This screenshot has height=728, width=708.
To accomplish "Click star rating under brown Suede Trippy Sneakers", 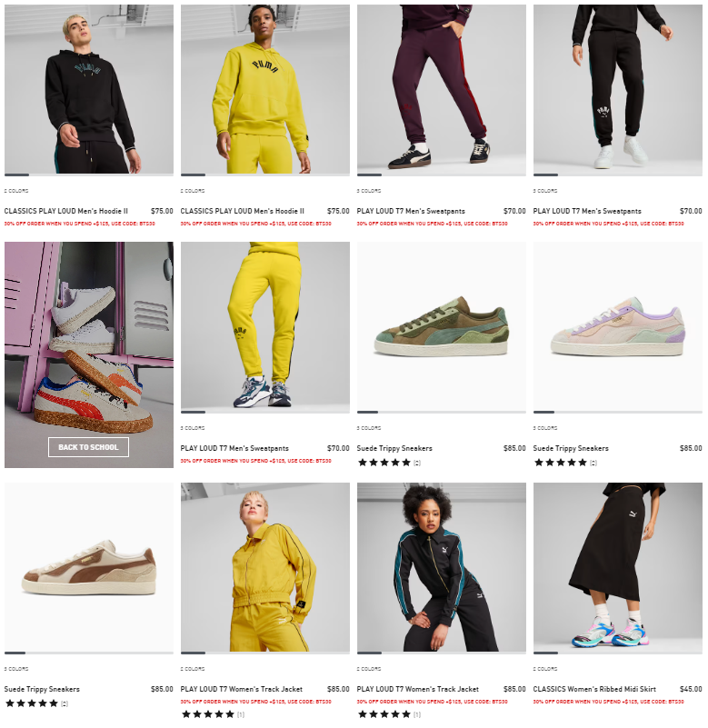I will click(36, 703).
